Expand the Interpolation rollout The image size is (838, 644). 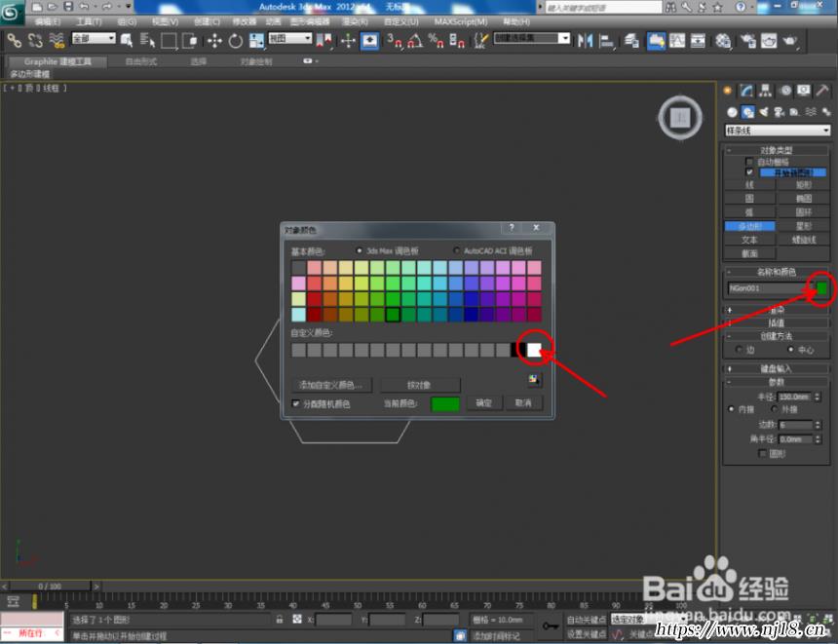coord(777,322)
